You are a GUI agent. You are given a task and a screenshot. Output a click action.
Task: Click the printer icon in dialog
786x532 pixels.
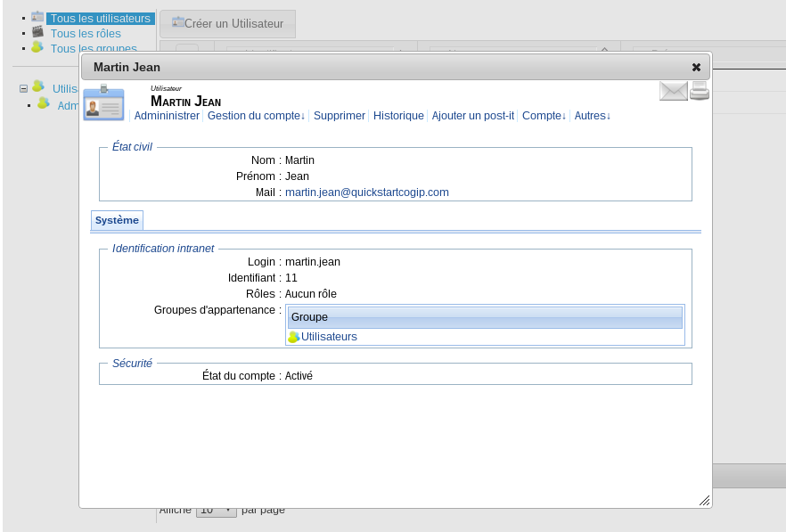(x=700, y=91)
